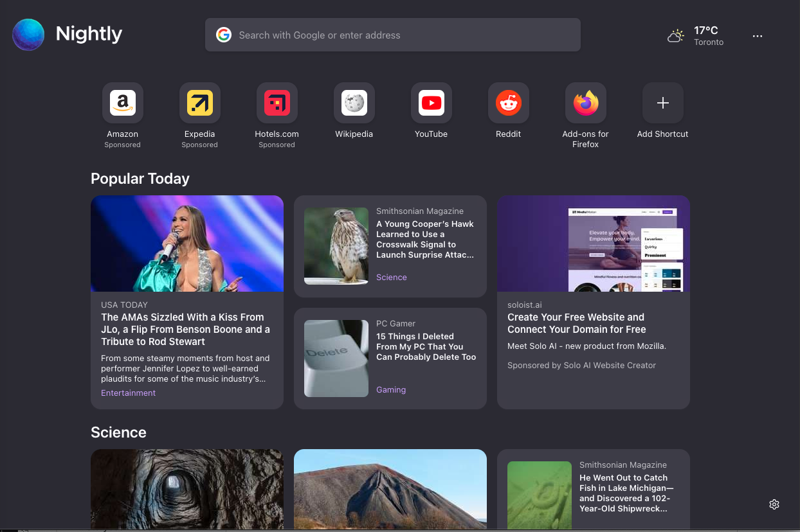The width and height of the screenshot is (800, 532).
Task: Click the Gaming topic tag
Action: point(390,390)
